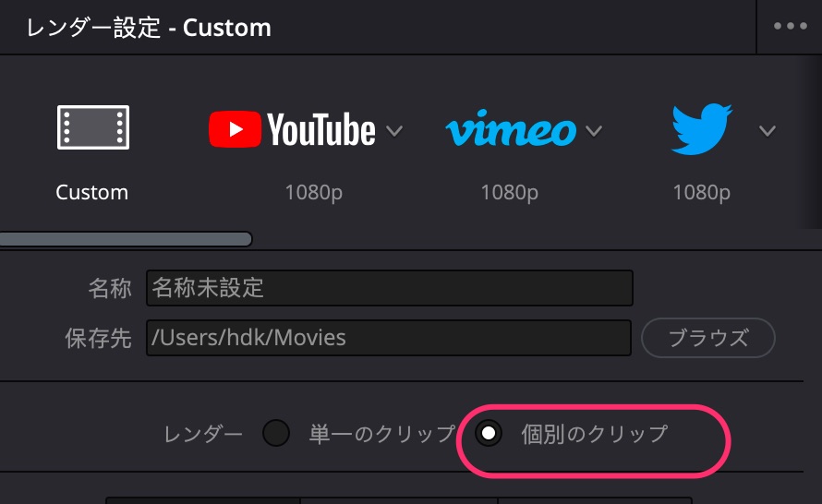Select the 個別のクリップ radio button
This screenshot has height=504, width=822.
[488, 433]
